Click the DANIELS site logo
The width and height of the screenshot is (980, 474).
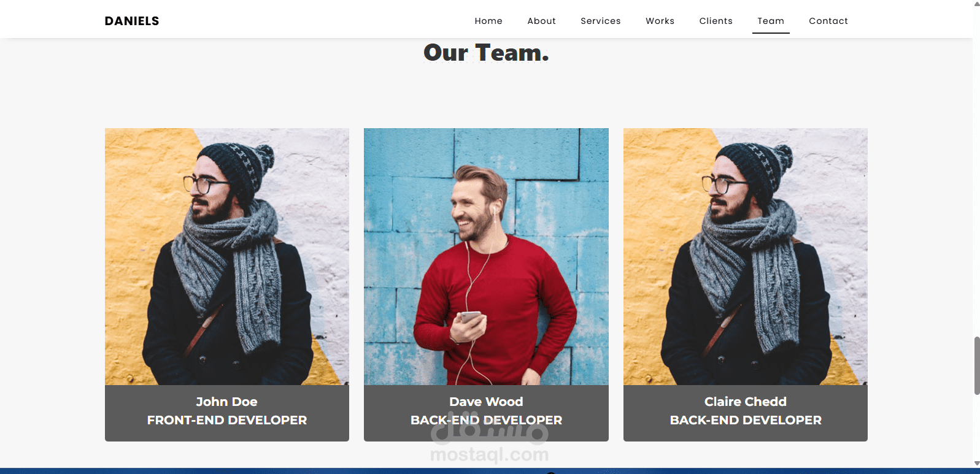click(132, 21)
